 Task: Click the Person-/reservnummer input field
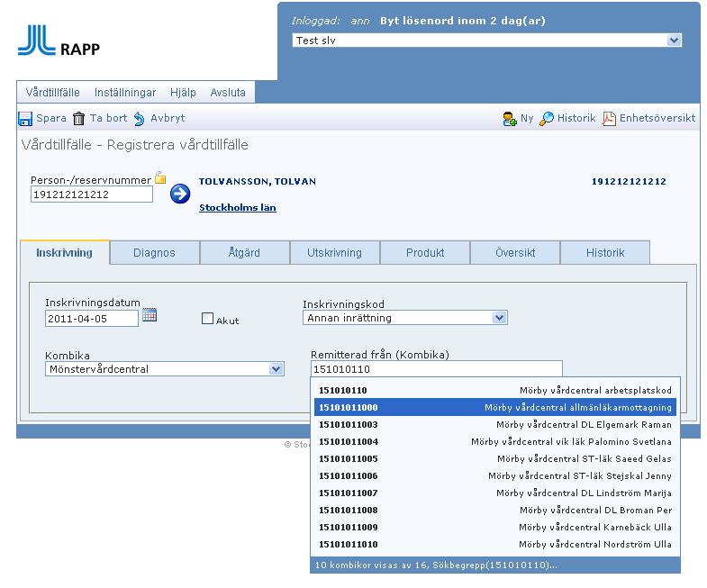point(92,194)
